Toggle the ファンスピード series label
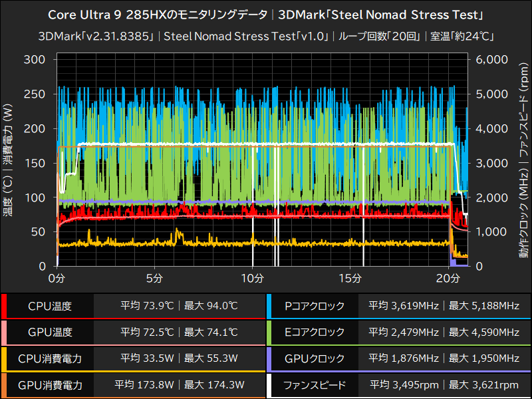The image size is (532, 399). [314, 385]
